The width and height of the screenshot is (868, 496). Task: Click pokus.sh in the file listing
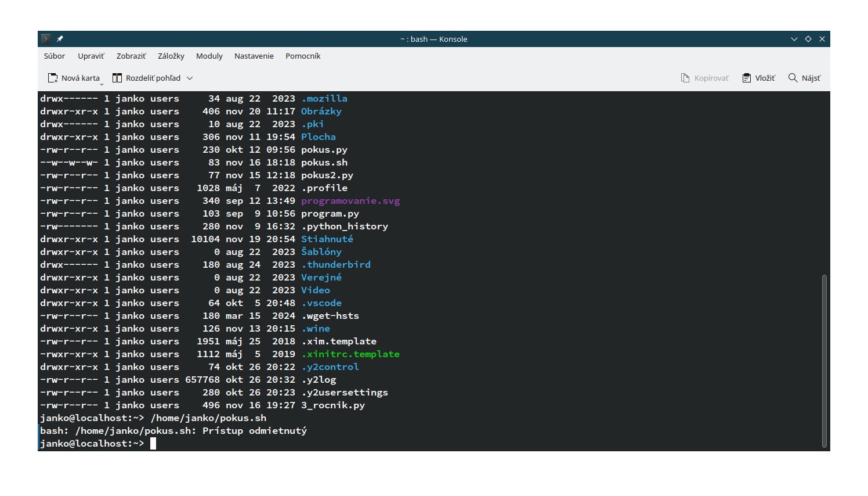(x=324, y=163)
